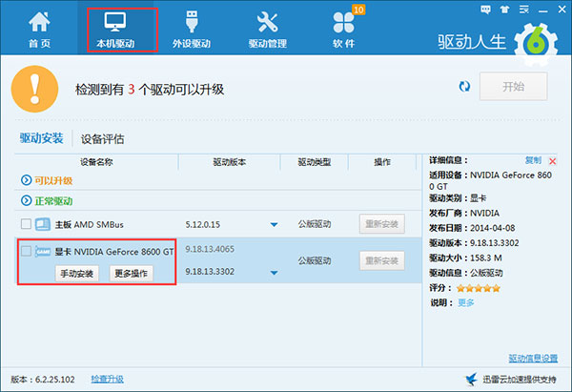Select the 驱动安装 sub-tab
This screenshot has height=392, width=572.
[x=42, y=138]
